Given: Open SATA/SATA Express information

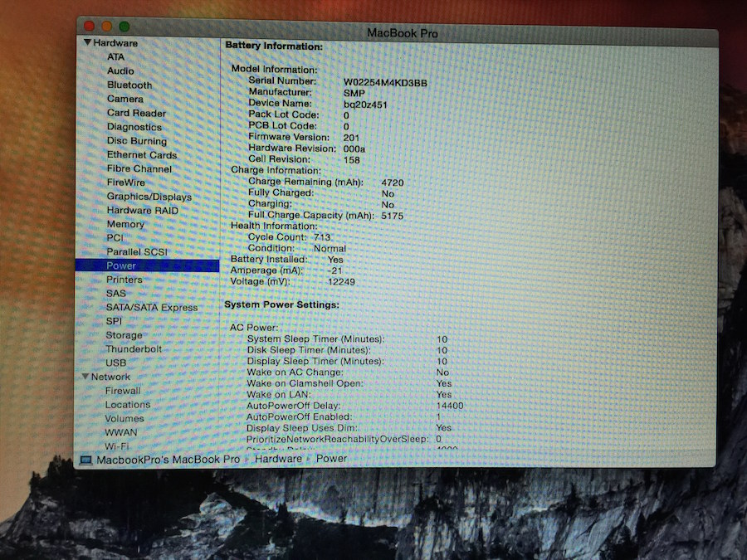Looking at the screenshot, I should pyautogui.click(x=152, y=308).
